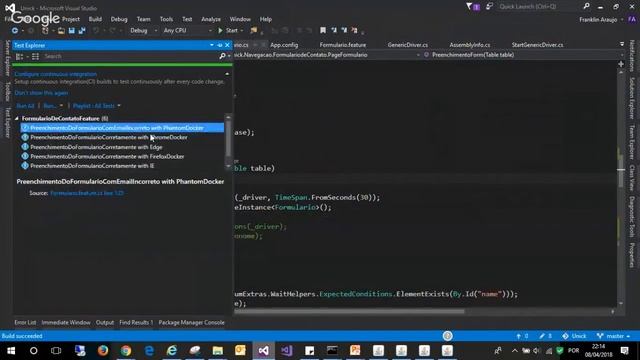Collapse the continuous integration notice
This screenshot has width=640, height=360.
click(x=227, y=74)
